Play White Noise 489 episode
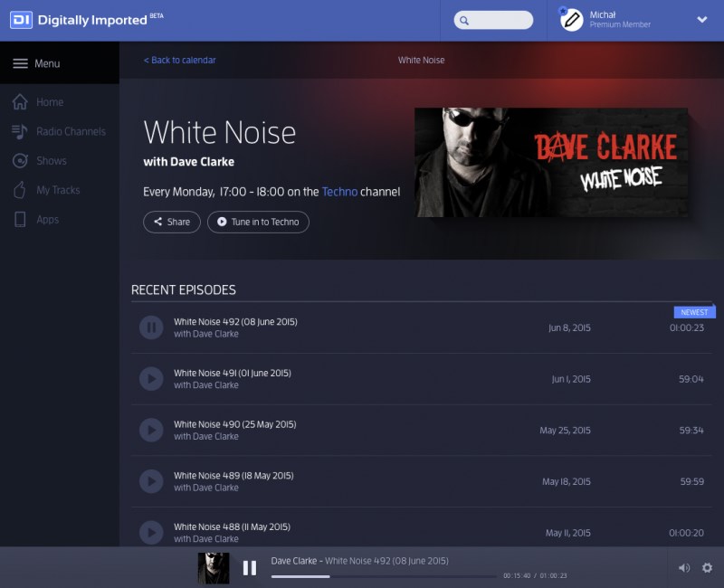 click(151, 481)
